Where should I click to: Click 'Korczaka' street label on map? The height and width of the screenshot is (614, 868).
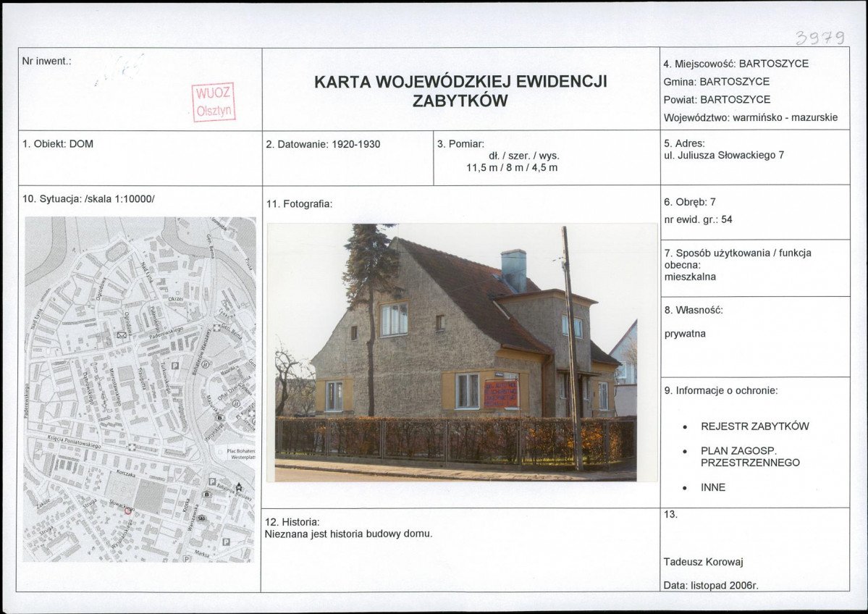pos(126,474)
